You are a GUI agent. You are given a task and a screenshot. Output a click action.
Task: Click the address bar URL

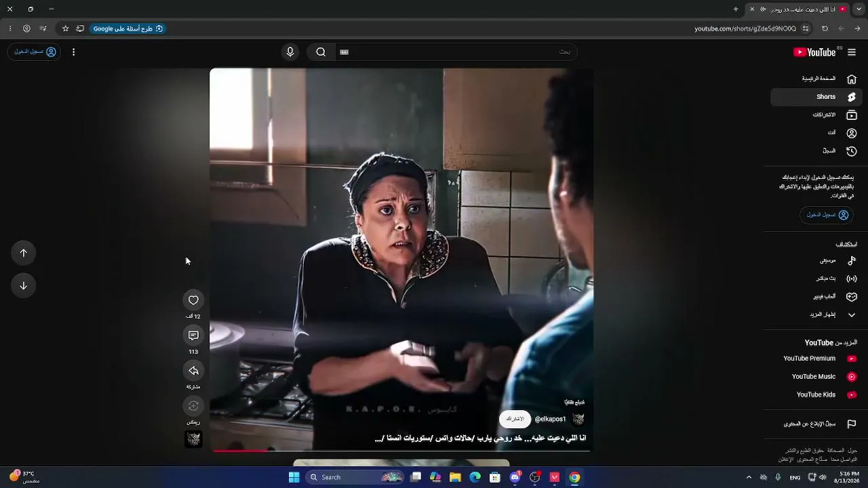tap(745, 28)
